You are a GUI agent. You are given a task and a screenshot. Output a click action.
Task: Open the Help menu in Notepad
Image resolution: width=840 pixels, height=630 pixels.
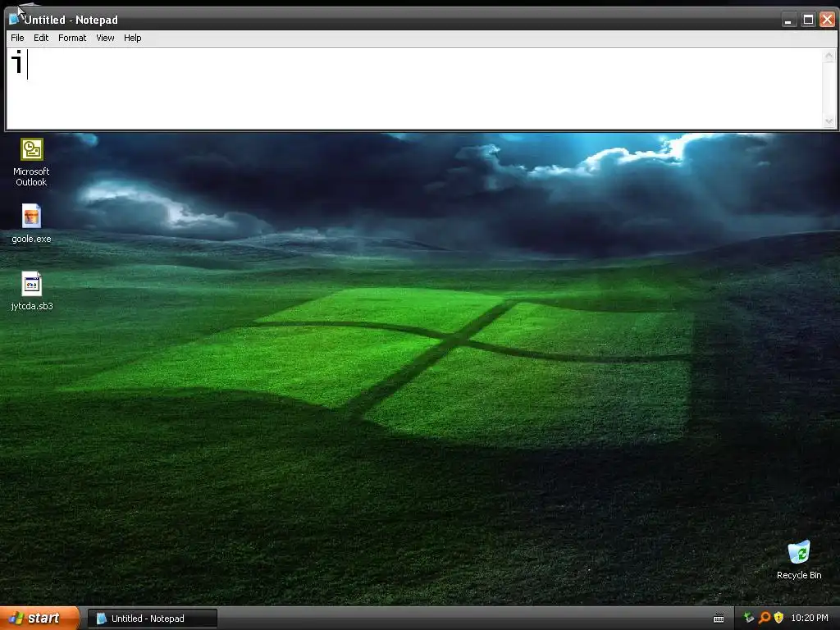tap(132, 38)
